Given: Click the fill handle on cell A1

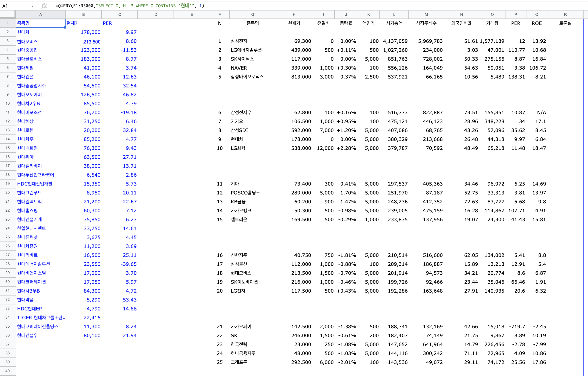Looking at the screenshot, I should [65, 28].
